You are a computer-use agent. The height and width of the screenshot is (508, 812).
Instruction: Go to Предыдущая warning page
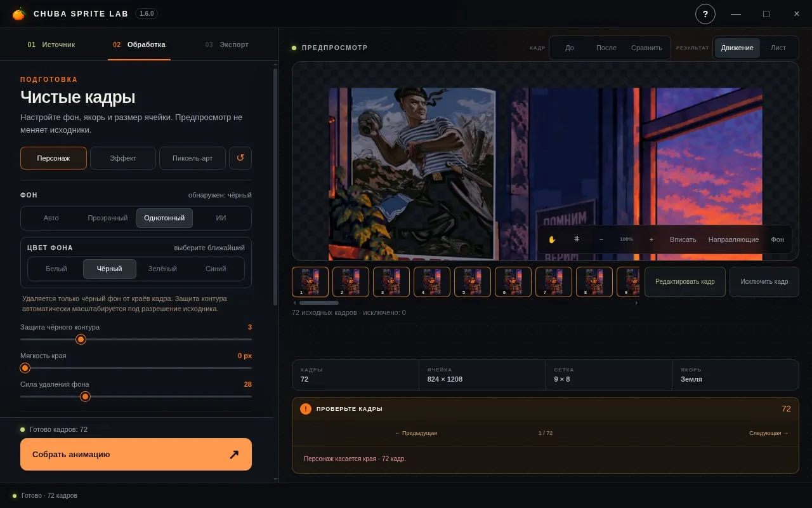pos(416,433)
